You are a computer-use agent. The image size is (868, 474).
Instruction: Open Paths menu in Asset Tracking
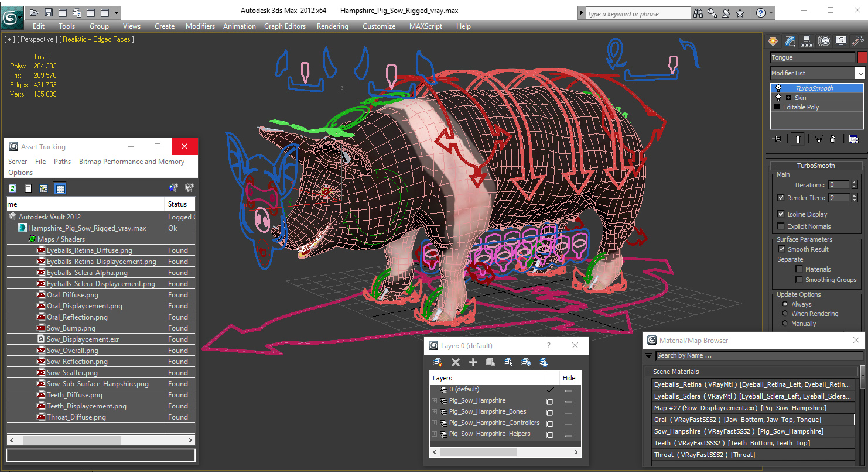(x=62, y=162)
